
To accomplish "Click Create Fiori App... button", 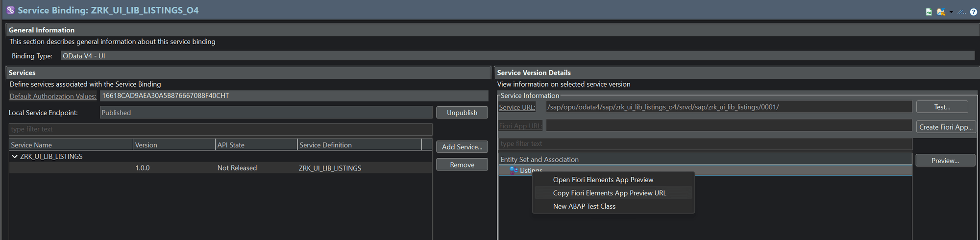I will [x=945, y=127].
